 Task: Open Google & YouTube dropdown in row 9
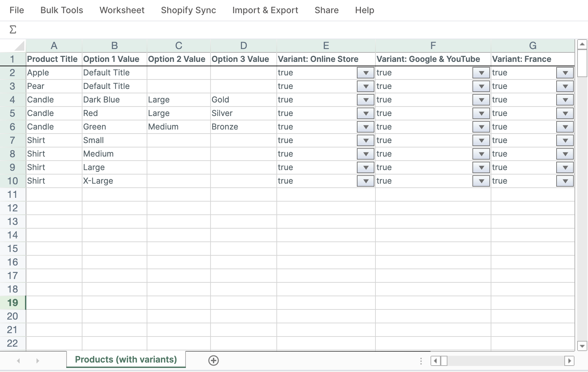[481, 167]
